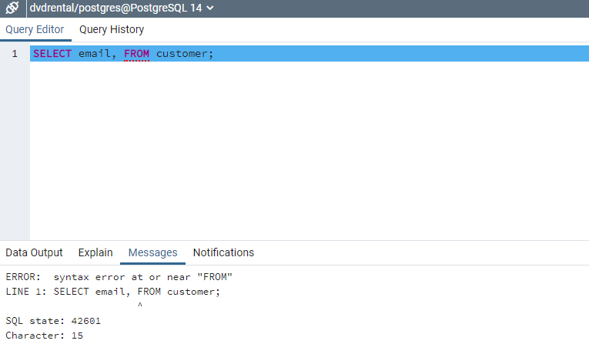Click the 'LINE 1: SELECT email' message line
The width and height of the screenshot is (589, 364).
pos(113,292)
